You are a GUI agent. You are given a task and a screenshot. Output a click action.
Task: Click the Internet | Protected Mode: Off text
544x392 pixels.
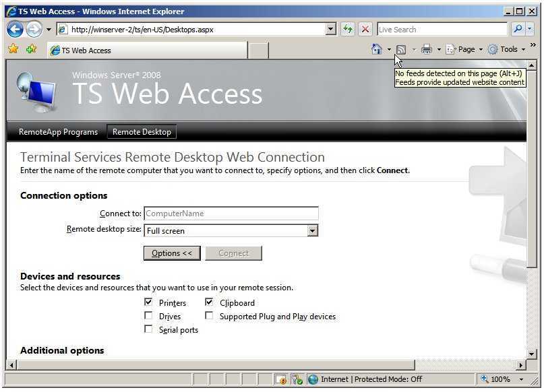coord(371,379)
